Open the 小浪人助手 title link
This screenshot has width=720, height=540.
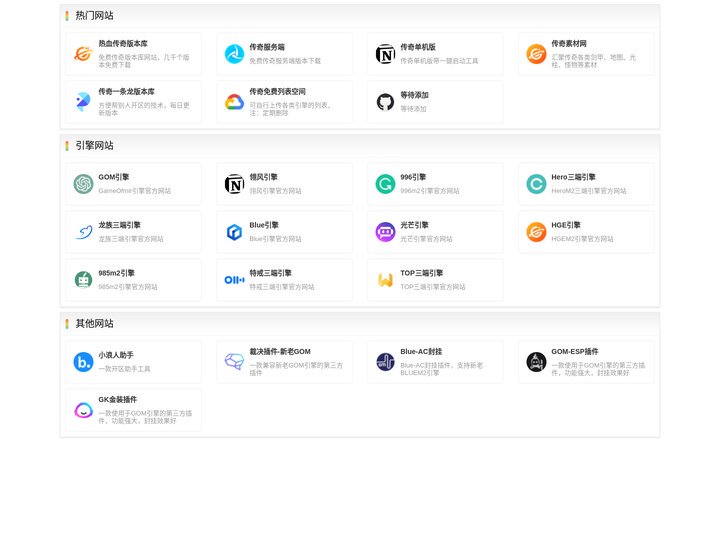tap(116, 355)
